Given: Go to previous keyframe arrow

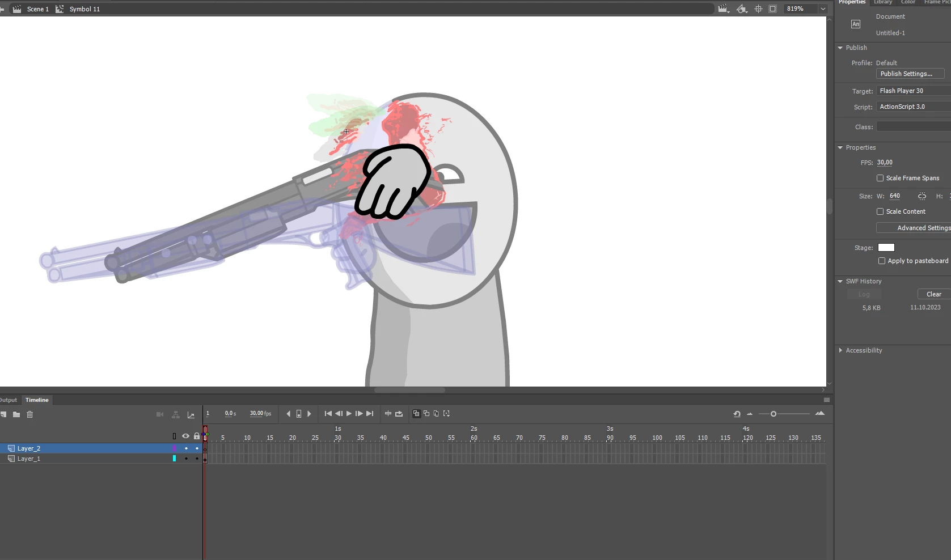Looking at the screenshot, I should (x=289, y=414).
